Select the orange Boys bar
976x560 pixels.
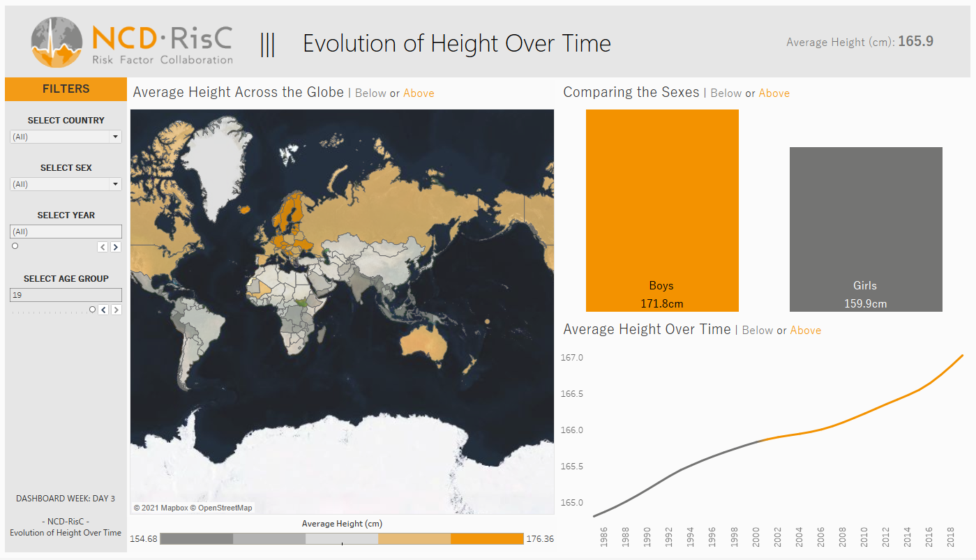click(x=662, y=210)
